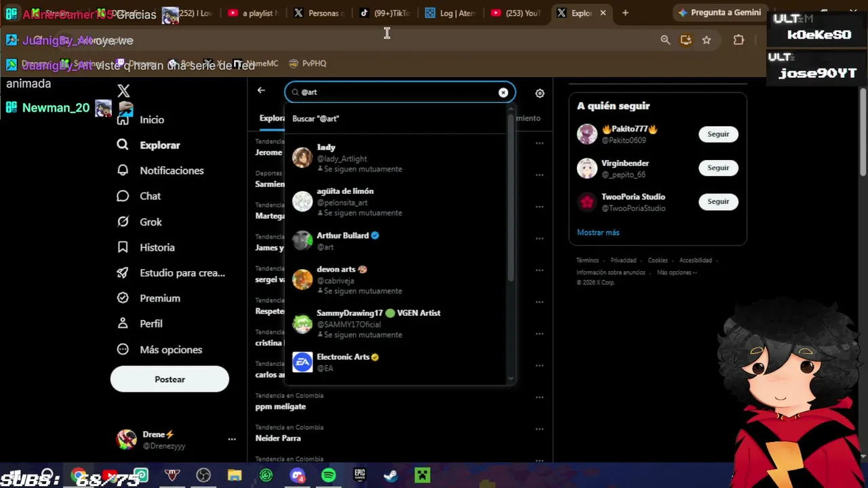
Task: Open Estudio para creadores in sidebar
Action: (171, 273)
